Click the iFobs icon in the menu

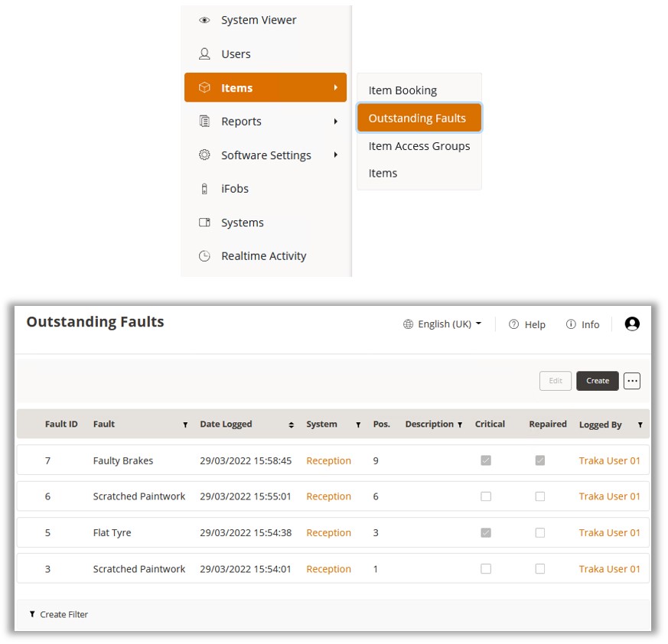click(204, 189)
